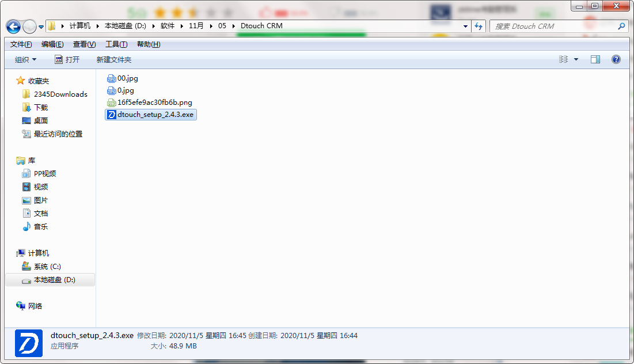
Task: Minimize the Explorer window
Action: coord(579,6)
